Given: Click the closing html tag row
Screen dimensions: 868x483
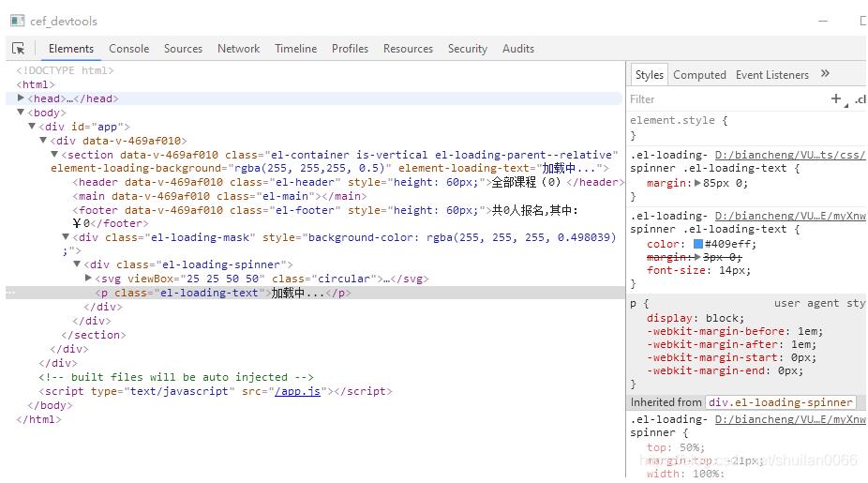Looking at the screenshot, I should click(38, 419).
